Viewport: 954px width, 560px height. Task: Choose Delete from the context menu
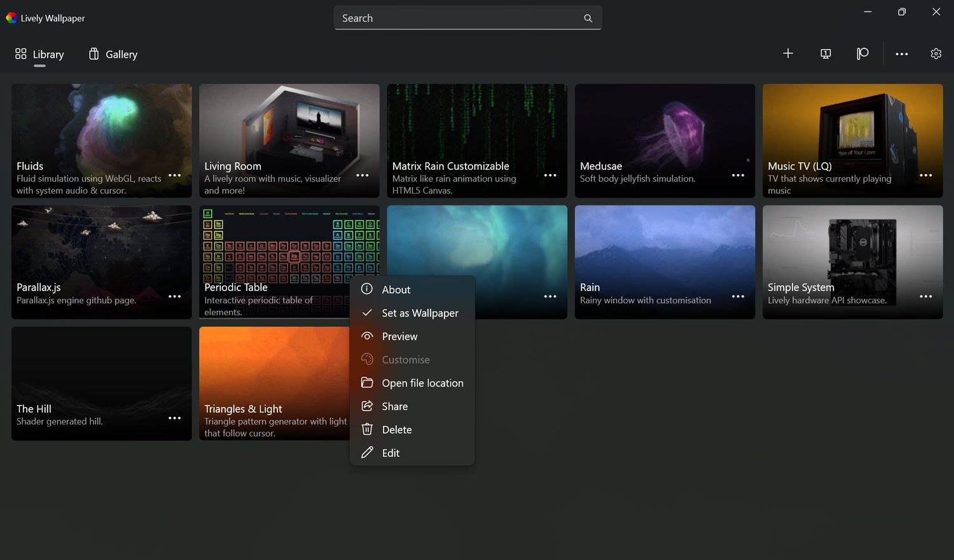pos(412,430)
